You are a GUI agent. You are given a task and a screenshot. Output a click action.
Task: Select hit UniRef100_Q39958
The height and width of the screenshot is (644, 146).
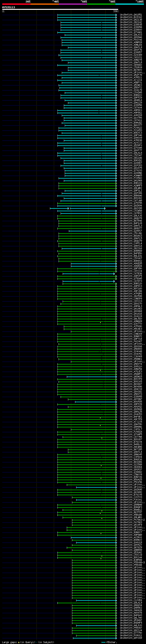coord(131,27)
